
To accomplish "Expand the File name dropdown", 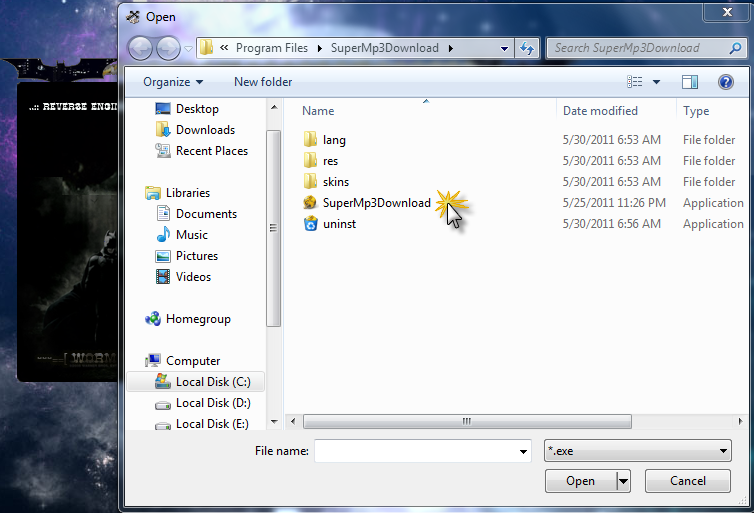I will click(x=523, y=451).
